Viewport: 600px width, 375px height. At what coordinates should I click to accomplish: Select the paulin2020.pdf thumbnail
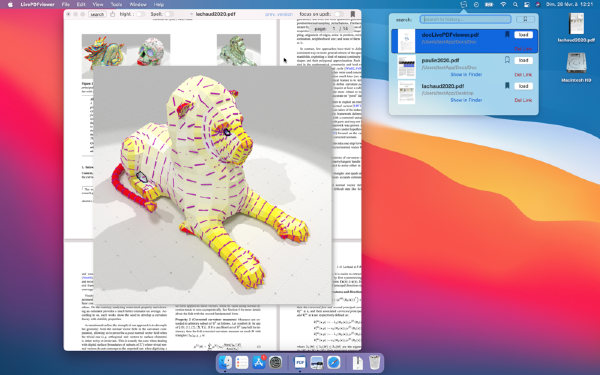tap(406, 67)
